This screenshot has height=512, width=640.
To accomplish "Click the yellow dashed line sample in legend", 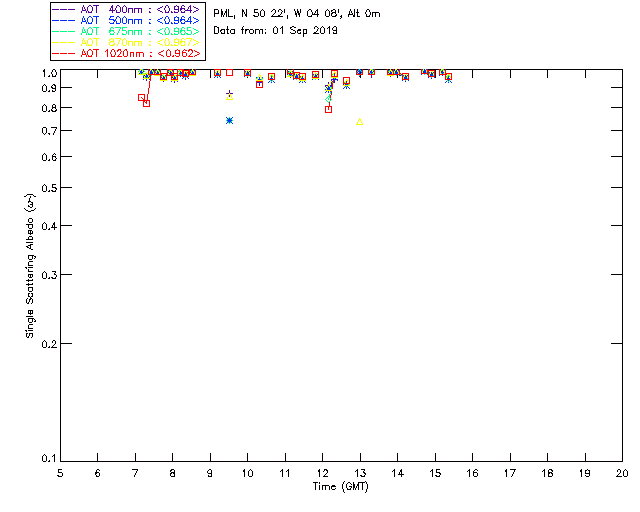I will pos(64,42).
